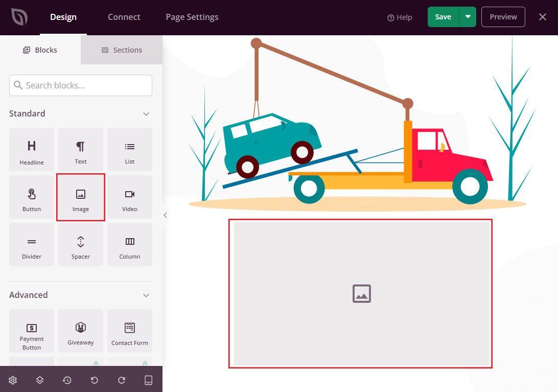558x392 pixels.
Task: Add a Headline block
Action: click(32, 150)
